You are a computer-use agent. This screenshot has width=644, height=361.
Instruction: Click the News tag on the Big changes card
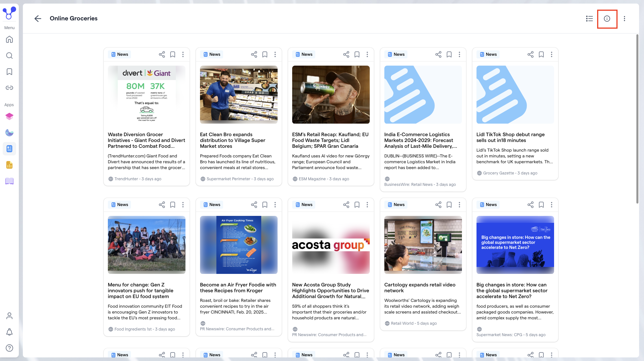pos(488,205)
